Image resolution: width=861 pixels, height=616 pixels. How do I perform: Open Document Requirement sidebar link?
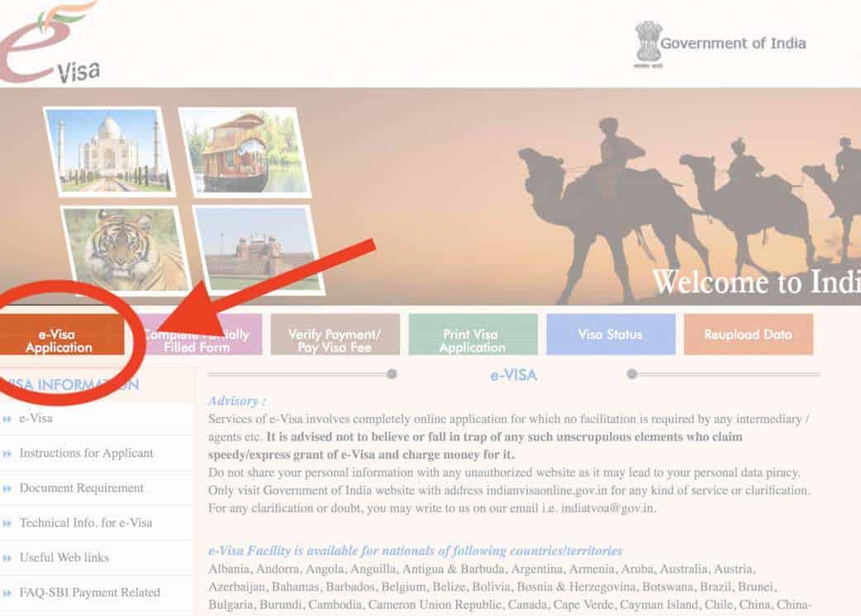[81, 488]
